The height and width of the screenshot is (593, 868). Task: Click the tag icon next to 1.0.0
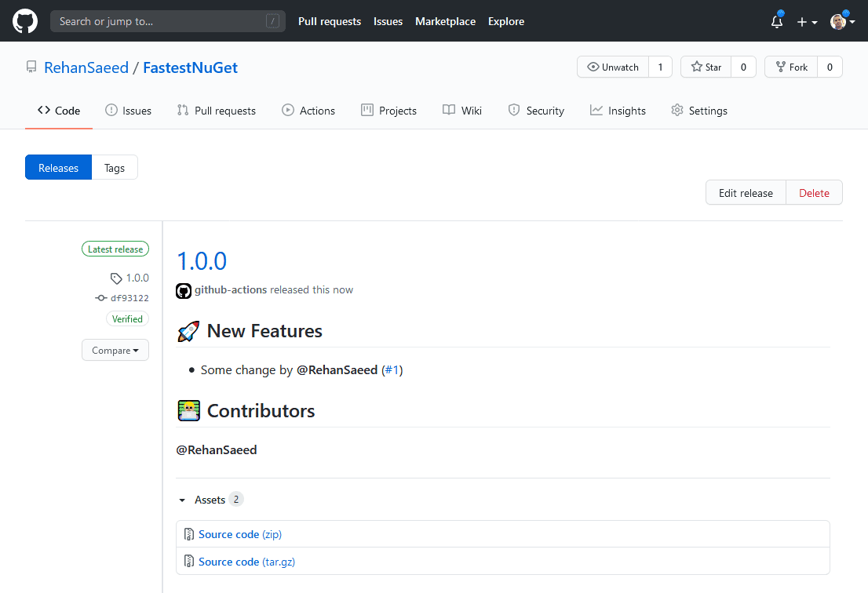tap(115, 278)
